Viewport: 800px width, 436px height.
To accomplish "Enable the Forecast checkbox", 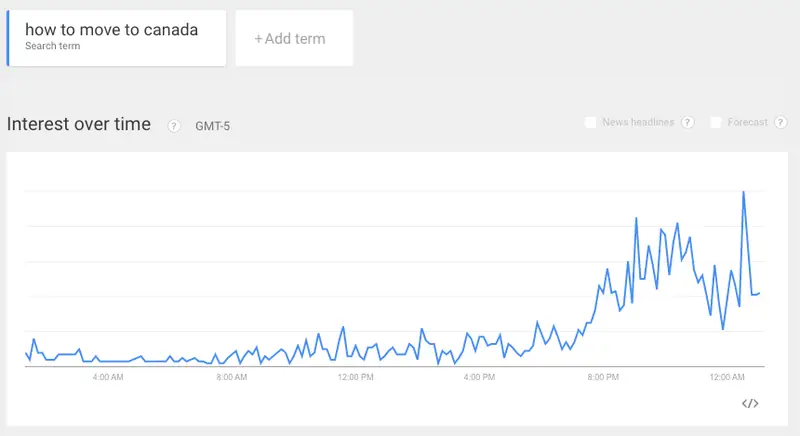I will coord(716,122).
